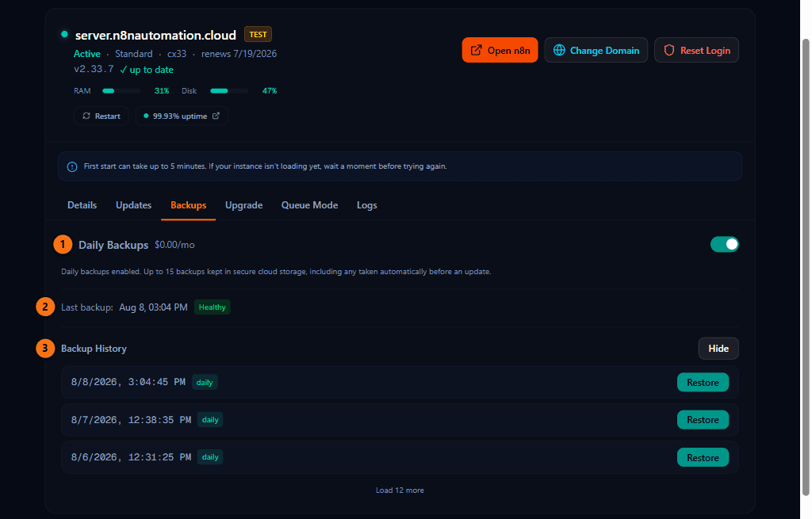Click the daily tag on 8/8/2026 backup

[205, 383]
